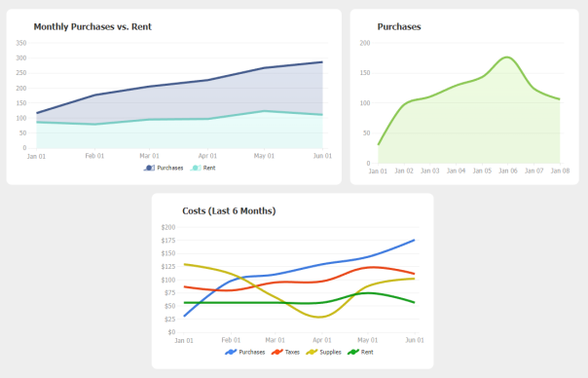
Task: Click the red Taxes legend marker
Action: pyautogui.click(x=277, y=352)
